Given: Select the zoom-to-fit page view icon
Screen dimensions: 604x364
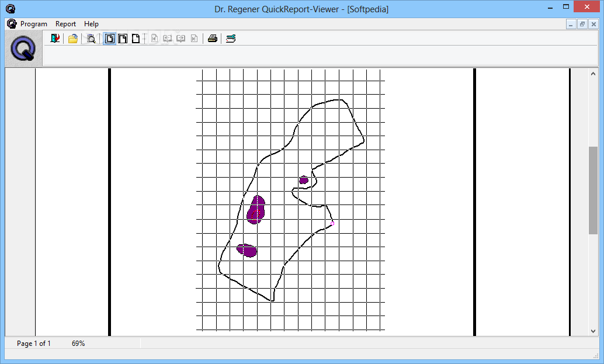Looking at the screenshot, I should click(110, 39).
